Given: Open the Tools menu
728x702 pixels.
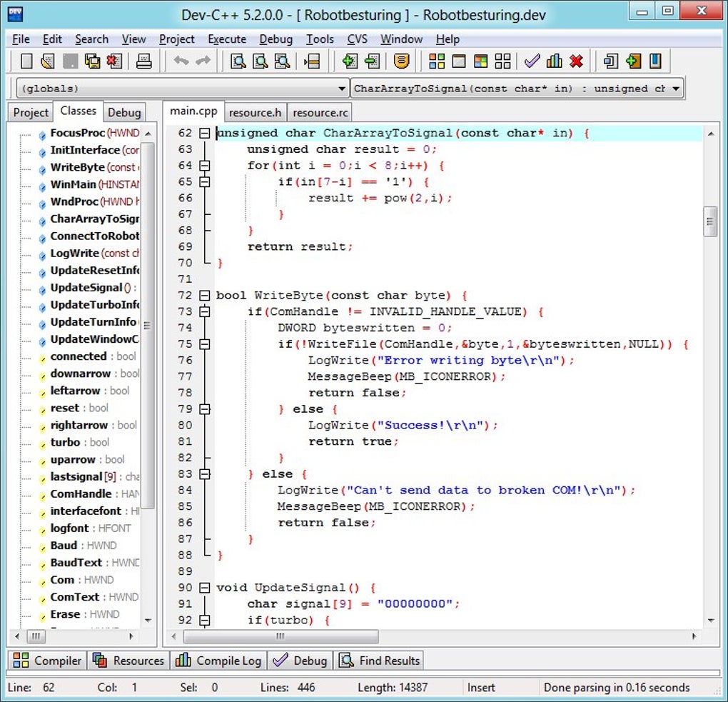Looking at the screenshot, I should point(320,39).
